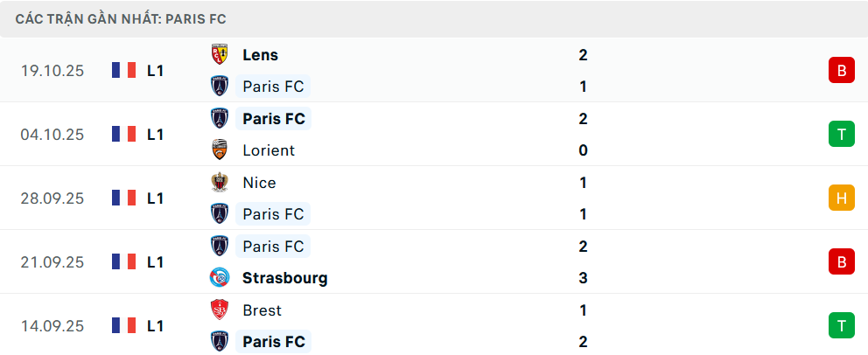The height and width of the screenshot is (355, 868).
Task: Click the Lorient club crest icon
Action: (x=220, y=150)
